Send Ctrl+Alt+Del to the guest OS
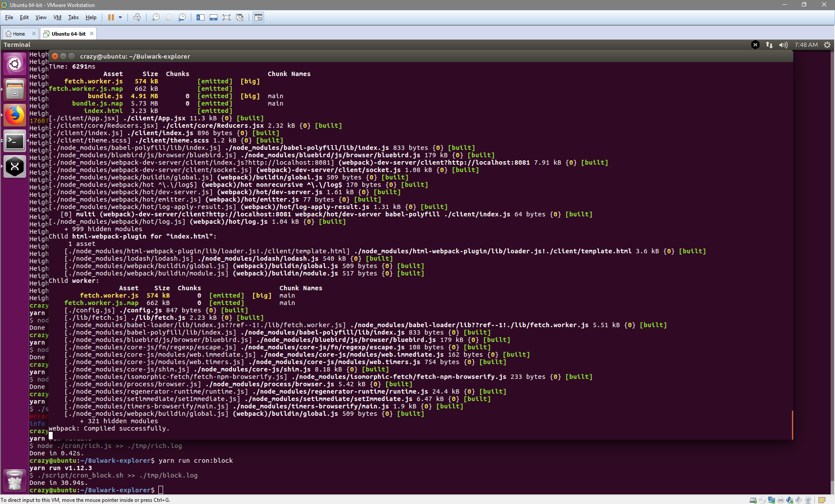Screen dimensions: 835x504 pos(137,17)
